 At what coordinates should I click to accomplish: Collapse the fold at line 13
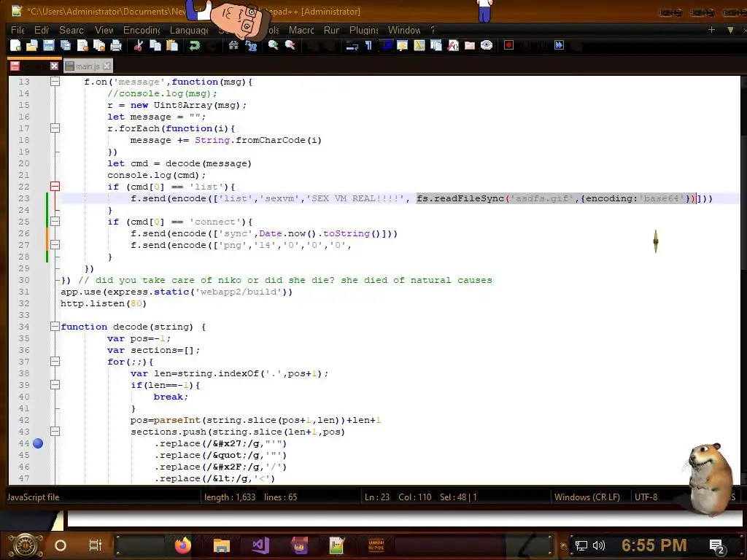[x=55, y=82]
